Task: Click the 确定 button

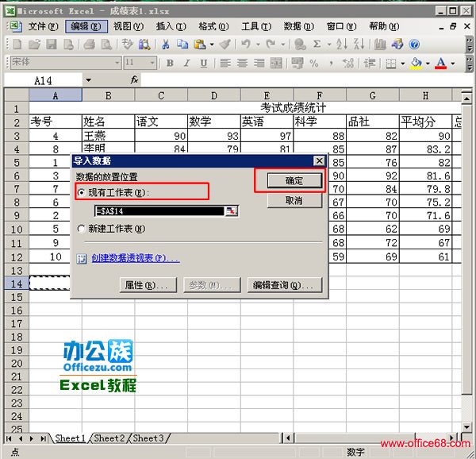Action: (294, 181)
